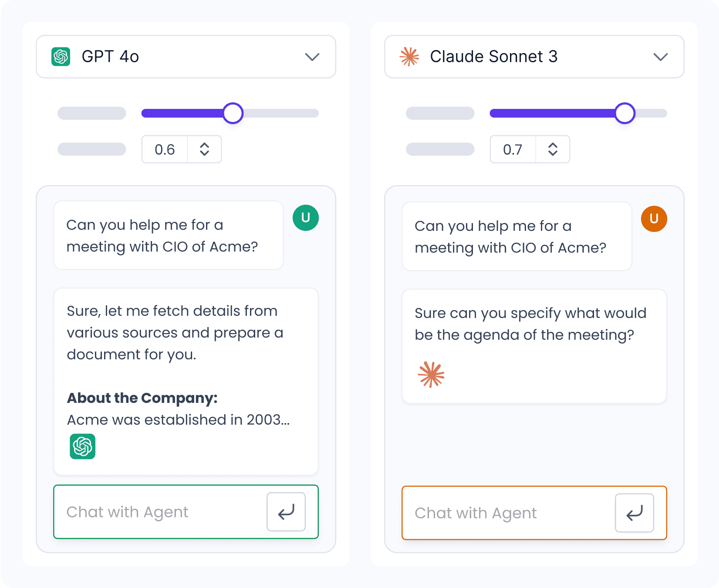Click the right panel slider handle
The height and width of the screenshot is (588, 719).
pos(625,113)
